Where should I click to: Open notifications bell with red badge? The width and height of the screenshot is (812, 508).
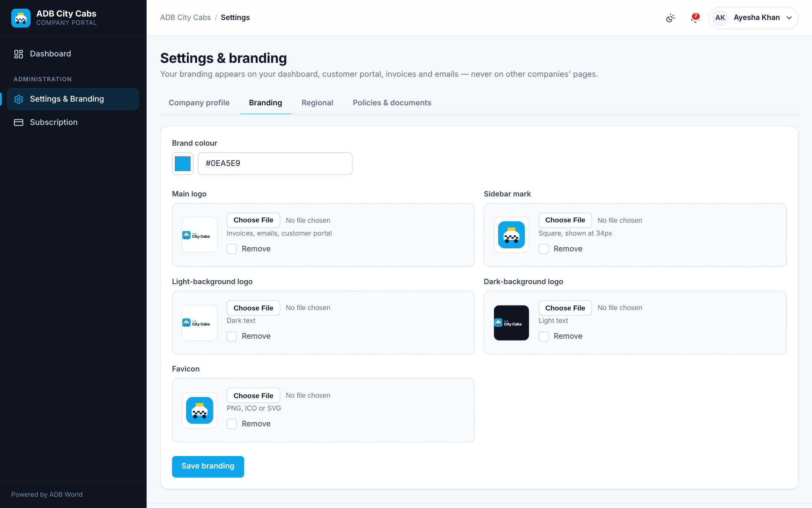695,18
